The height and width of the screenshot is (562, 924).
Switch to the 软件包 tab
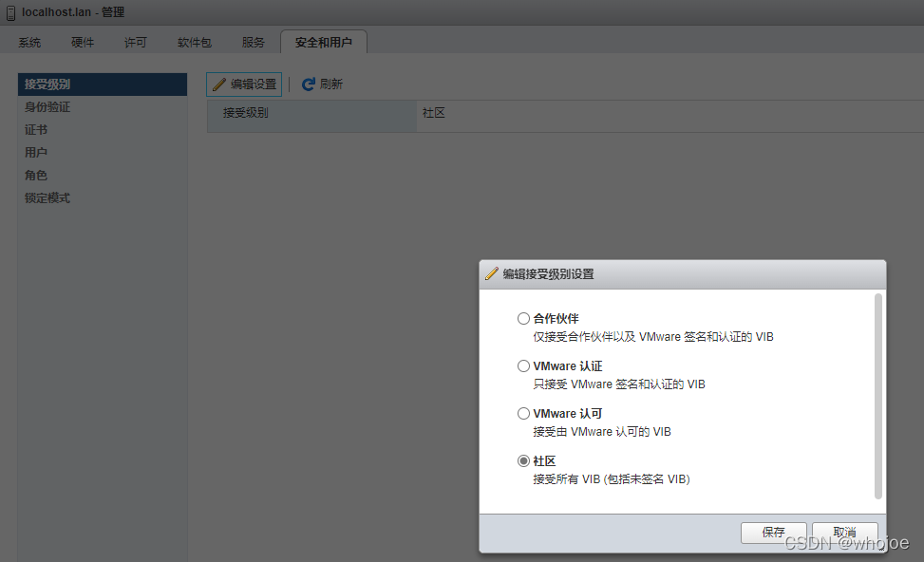coord(195,43)
